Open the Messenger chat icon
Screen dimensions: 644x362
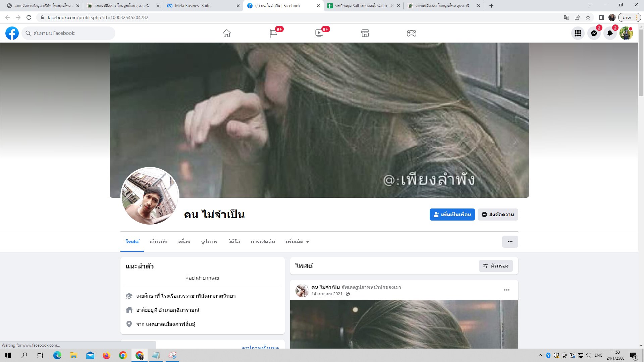[x=594, y=33]
